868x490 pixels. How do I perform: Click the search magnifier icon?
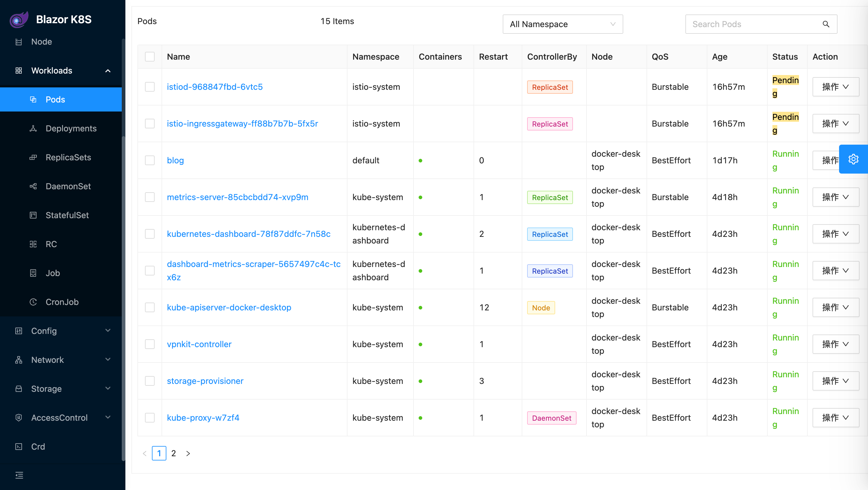click(x=826, y=24)
